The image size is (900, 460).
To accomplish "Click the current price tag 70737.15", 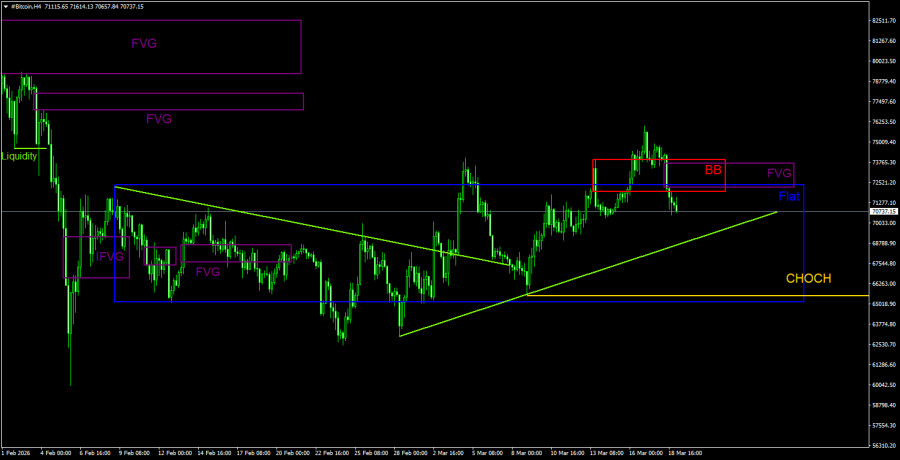I will point(883,211).
